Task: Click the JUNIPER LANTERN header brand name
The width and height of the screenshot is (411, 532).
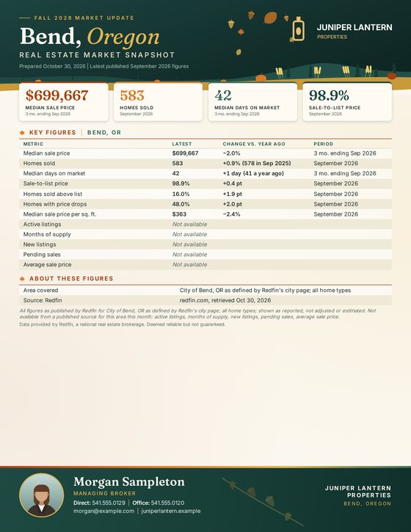Action: (354, 27)
